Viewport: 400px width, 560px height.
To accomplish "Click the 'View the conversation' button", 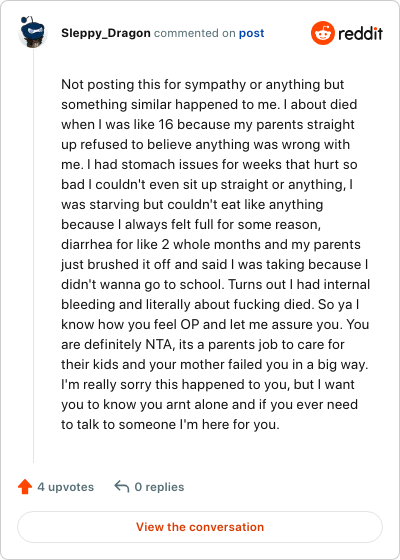I will pyautogui.click(x=200, y=527).
